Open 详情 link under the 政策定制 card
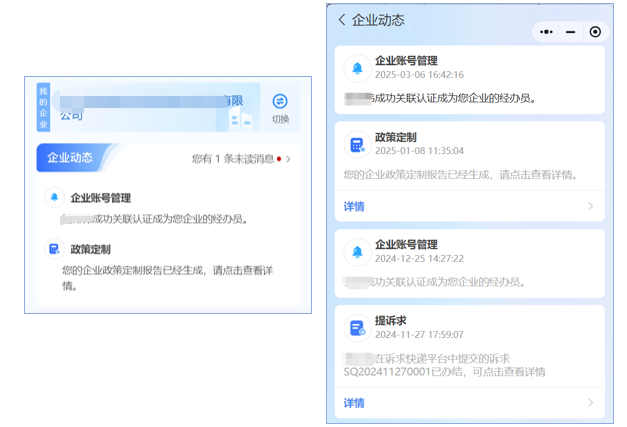627x427 pixels. [x=354, y=207]
